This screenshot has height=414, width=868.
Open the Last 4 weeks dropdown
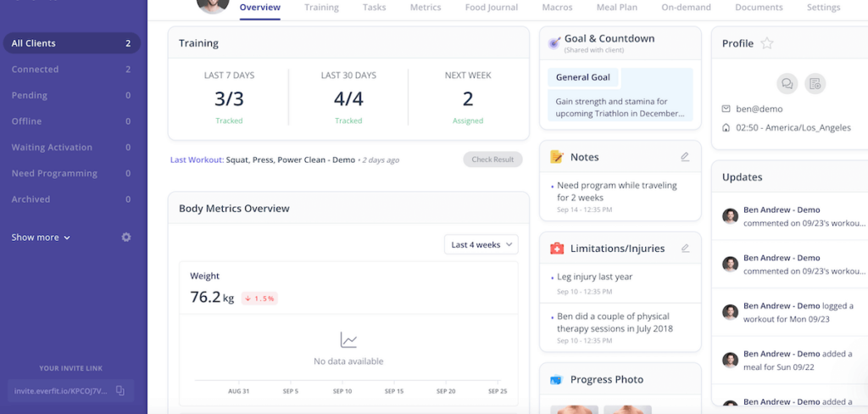coord(481,244)
